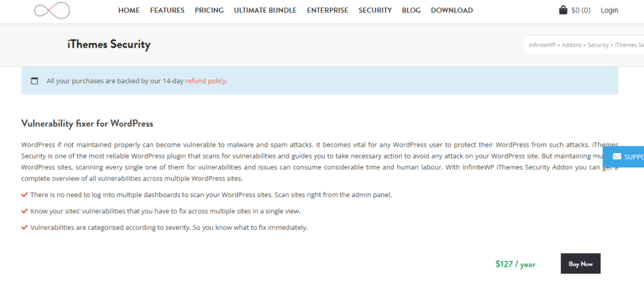Click the InfiniteWP infinity logo
644x287 pixels.
click(52, 10)
